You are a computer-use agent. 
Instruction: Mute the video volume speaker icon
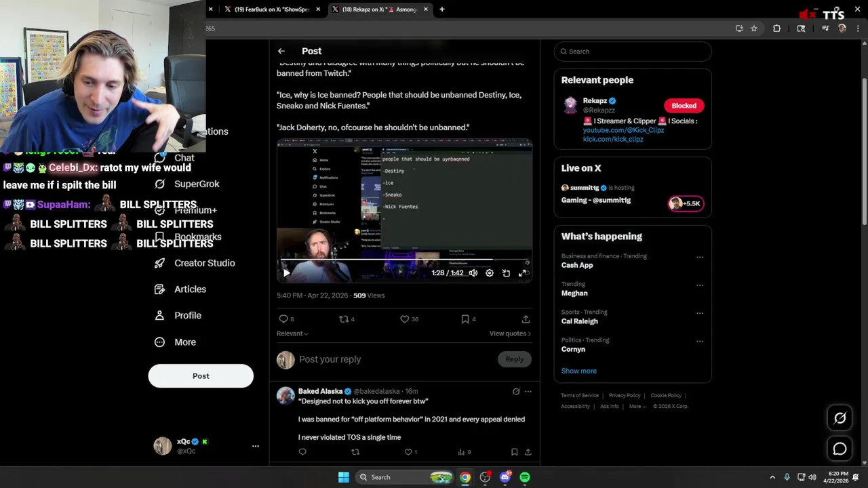coord(473,273)
